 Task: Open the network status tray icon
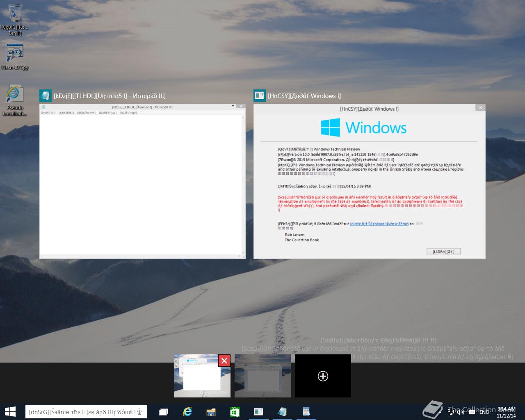450,412
